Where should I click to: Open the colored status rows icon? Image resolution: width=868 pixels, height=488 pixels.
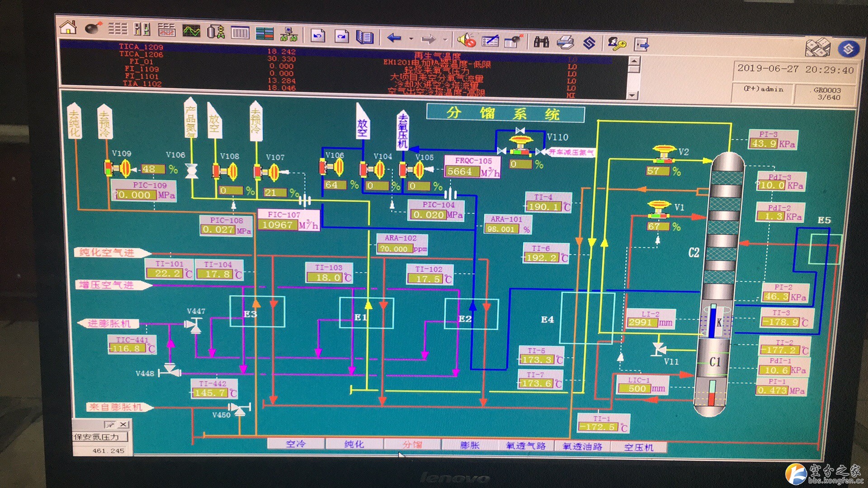tap(264, 33)
